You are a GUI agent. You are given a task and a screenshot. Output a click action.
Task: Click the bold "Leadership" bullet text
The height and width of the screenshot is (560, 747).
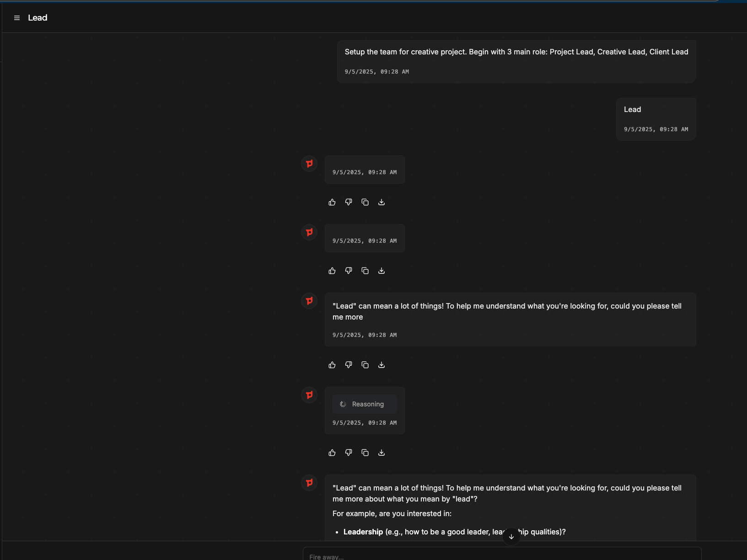[363, 532]
